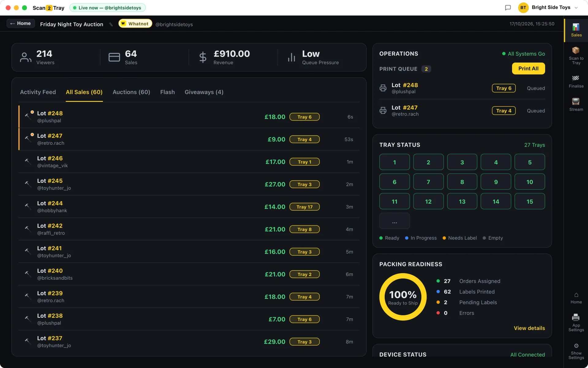This screenshot has width=588, height=368.
Task: Click the Viewers people icon
Action: click(x=26, y=57)
